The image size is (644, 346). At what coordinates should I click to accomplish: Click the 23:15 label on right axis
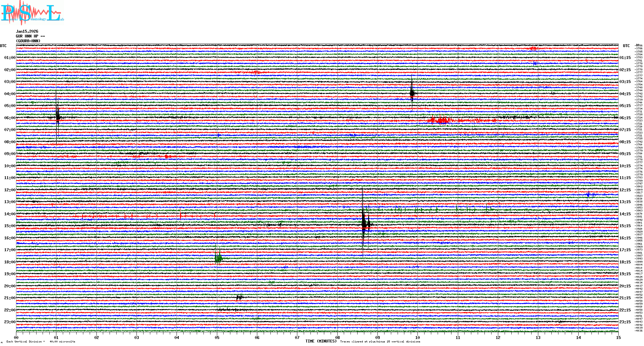point(625,322)
